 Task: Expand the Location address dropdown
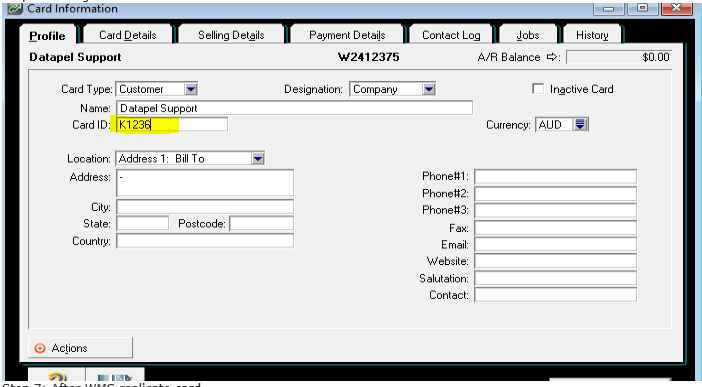[258, 159]
